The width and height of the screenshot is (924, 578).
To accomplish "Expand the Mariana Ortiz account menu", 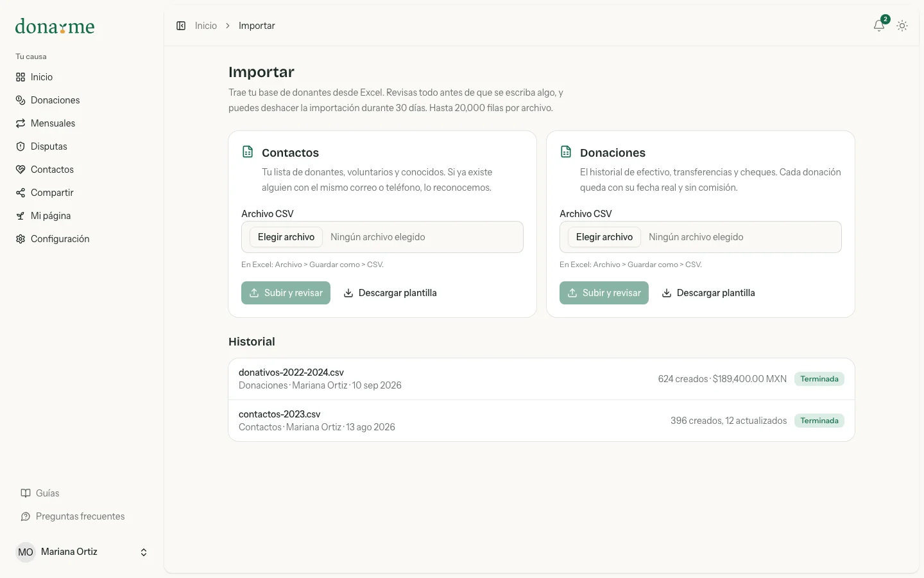I will [81, 552].
